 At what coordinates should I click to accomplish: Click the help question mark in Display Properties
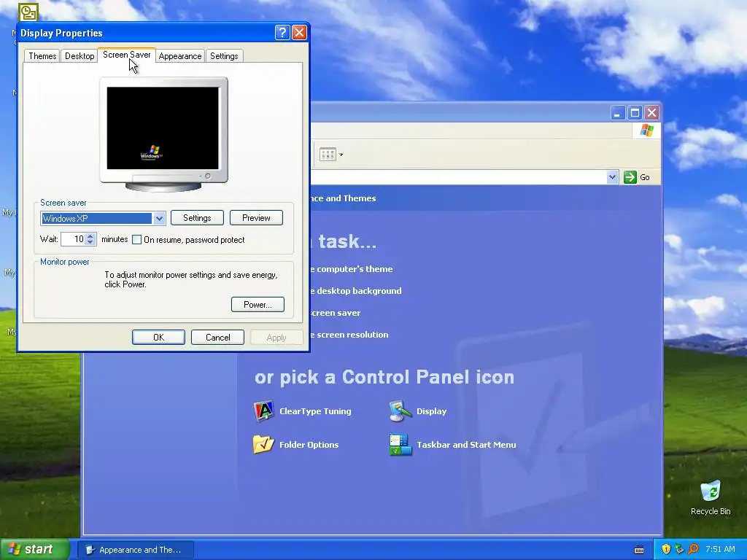(282, 32)
